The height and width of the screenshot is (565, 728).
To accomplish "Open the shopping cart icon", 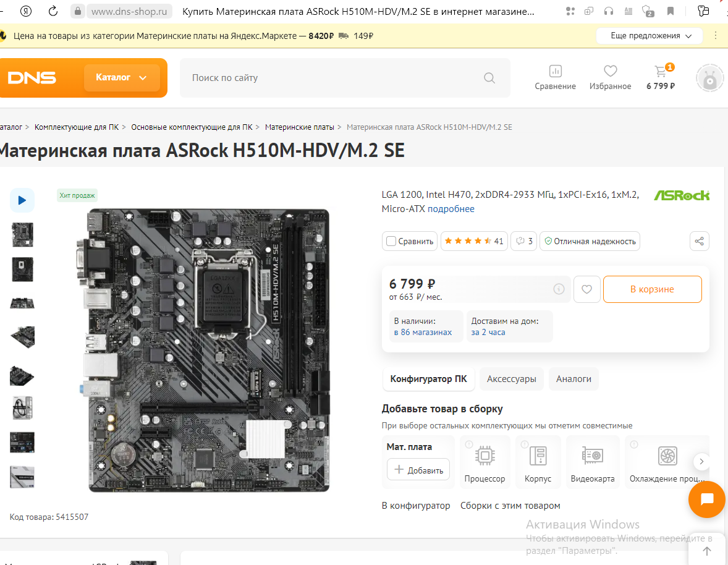I will tap(660, 71).
